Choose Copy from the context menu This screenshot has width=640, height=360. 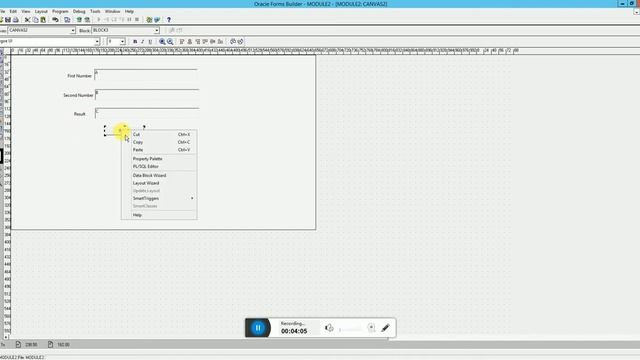click(159, 142)
